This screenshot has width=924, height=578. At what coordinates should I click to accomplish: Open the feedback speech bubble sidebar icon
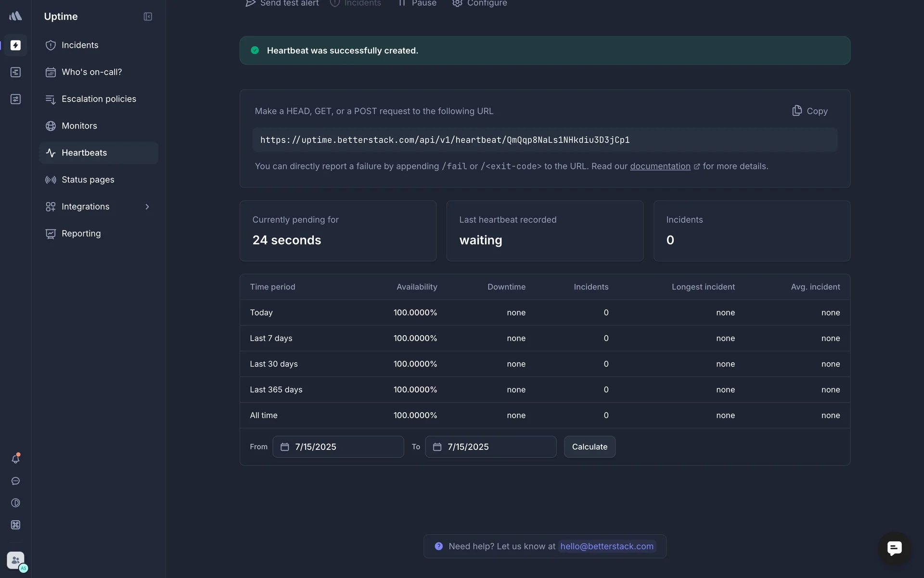click(x=15, y=481)
